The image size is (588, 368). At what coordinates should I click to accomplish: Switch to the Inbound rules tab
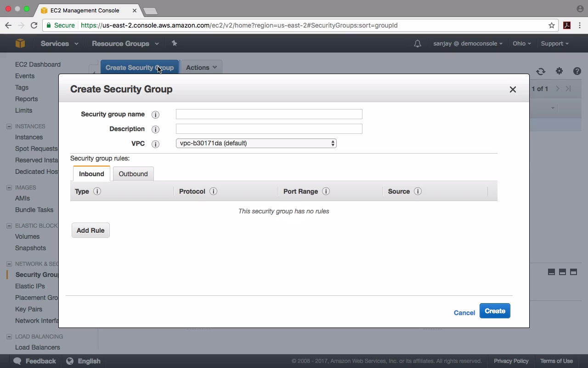point(91,174)
